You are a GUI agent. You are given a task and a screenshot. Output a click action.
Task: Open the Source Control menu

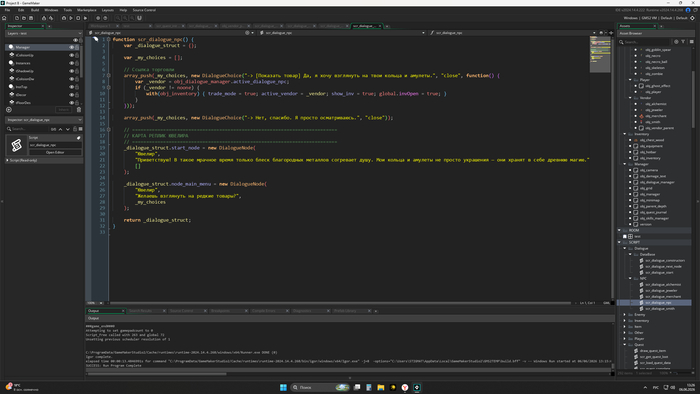[144, 10]
